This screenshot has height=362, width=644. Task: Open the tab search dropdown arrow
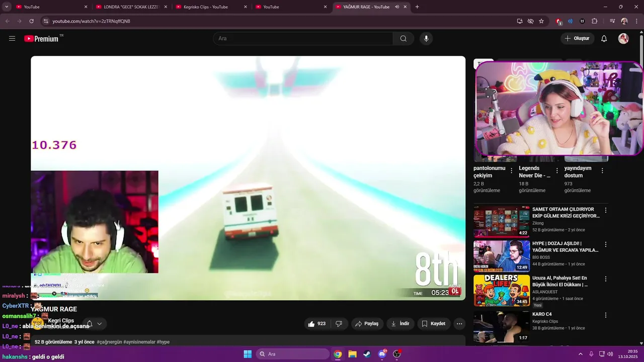click(x=7, y=7)
